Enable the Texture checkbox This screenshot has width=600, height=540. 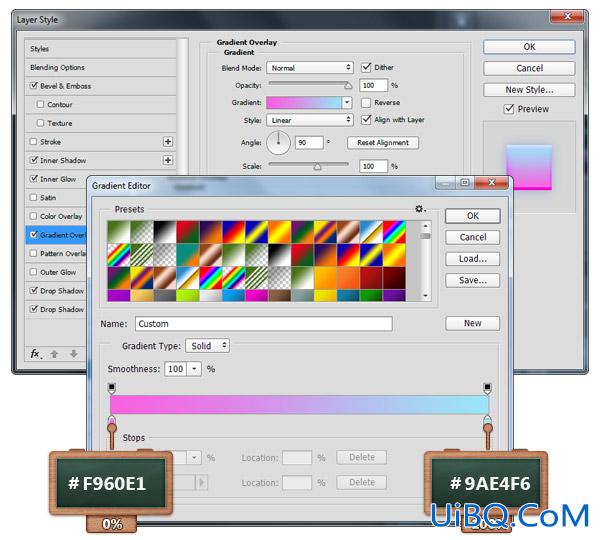click(40, 123)
